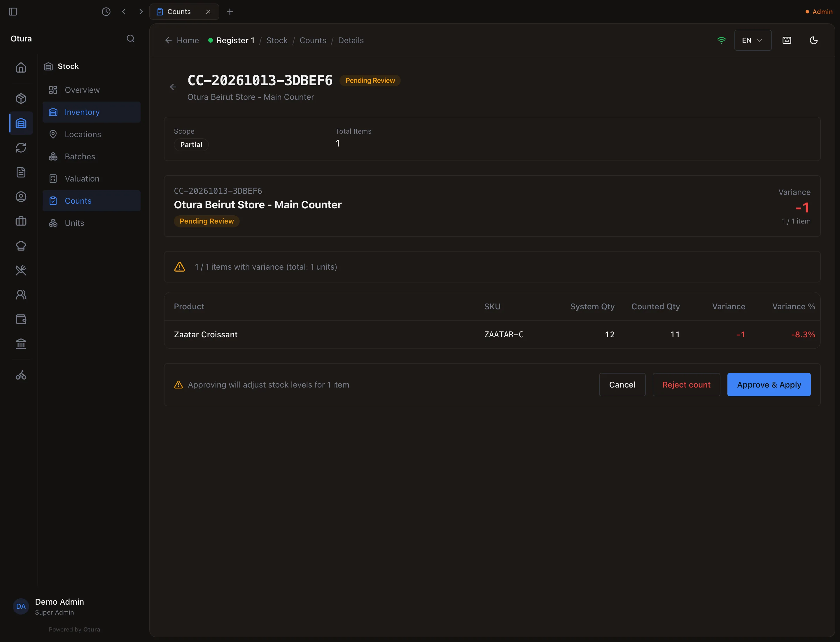The image size is (840, 642).
Task: Open the customer profile icon in the rail
Action: 21,197
